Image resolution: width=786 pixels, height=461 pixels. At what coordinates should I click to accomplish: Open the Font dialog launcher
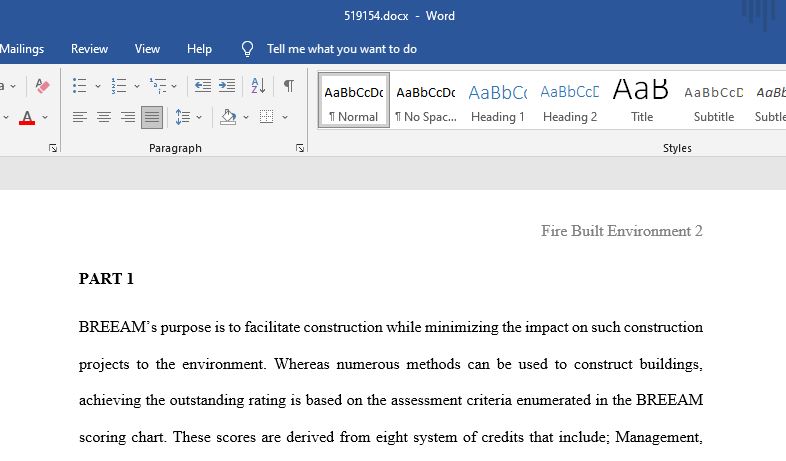coord(53,148)
